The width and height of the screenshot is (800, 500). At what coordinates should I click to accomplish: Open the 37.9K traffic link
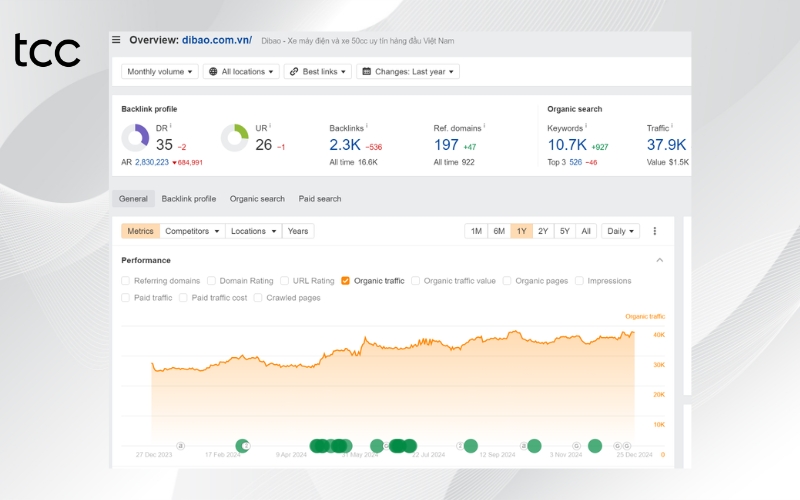tap(666, 145)
